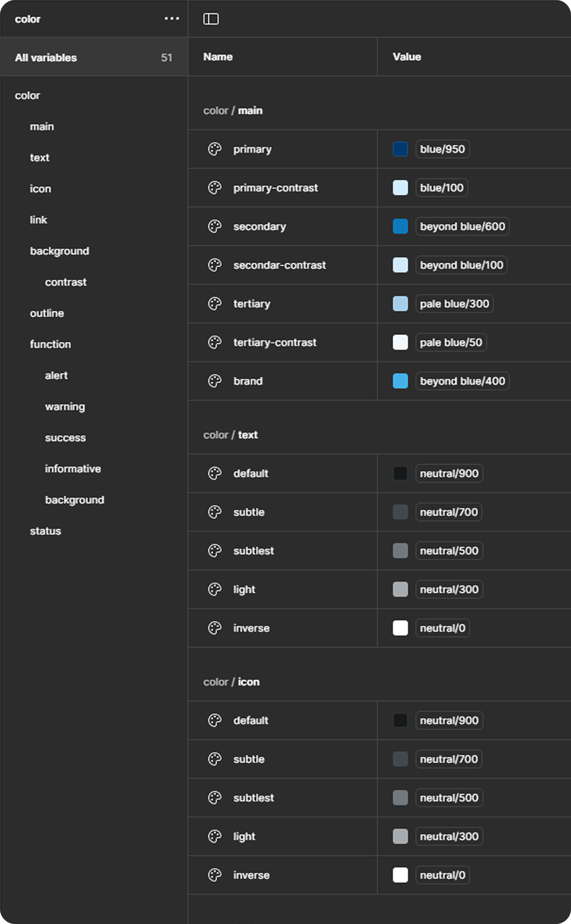571x924 pixels.
Task: Open the status group in sidebar
Action: pos(46,531)
